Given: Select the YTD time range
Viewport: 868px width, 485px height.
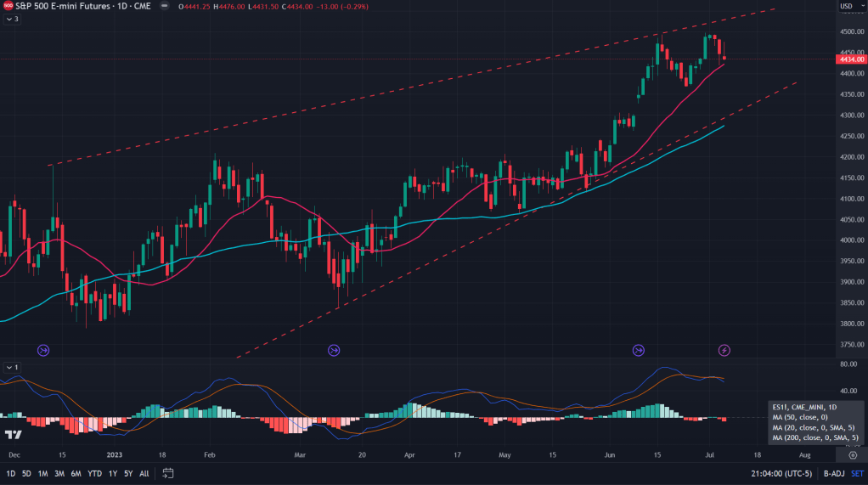Looking at the screenshot, I should point(94,473).
